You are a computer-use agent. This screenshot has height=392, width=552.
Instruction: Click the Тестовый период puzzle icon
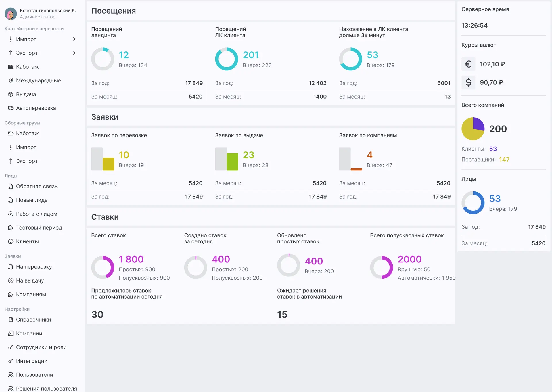11,228
